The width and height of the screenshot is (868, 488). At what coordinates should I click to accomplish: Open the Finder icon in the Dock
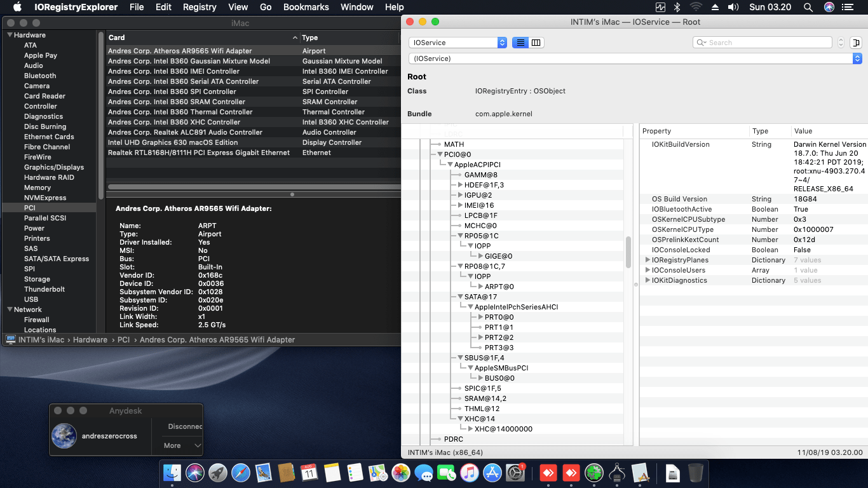[172, 473]
